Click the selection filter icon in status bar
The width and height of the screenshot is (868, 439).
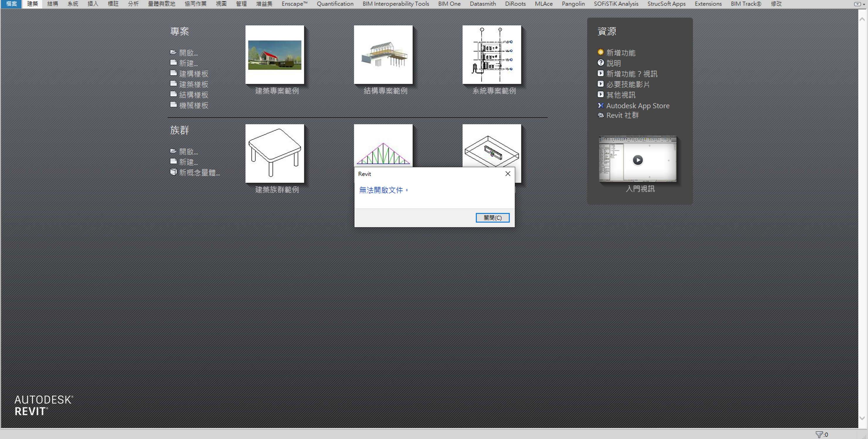[819, 435]
